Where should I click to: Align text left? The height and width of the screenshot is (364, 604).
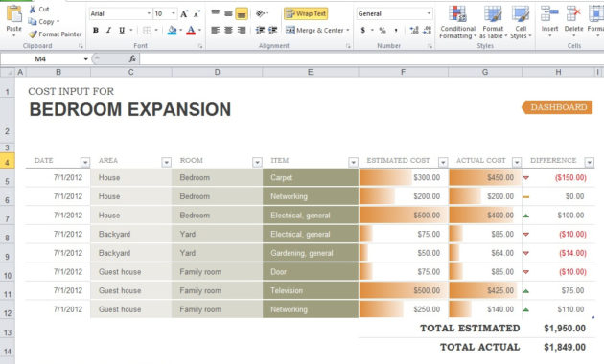[x=216, y=30]
